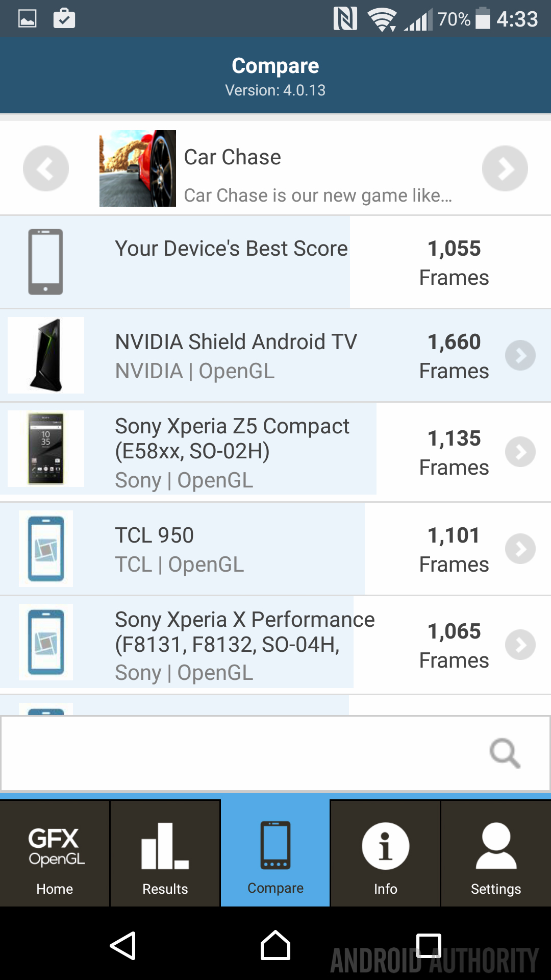Screen dimensions: 551x980
Task: Tap the TCL 950 placeholder phone icon
Action: click(x=46, y=549)
